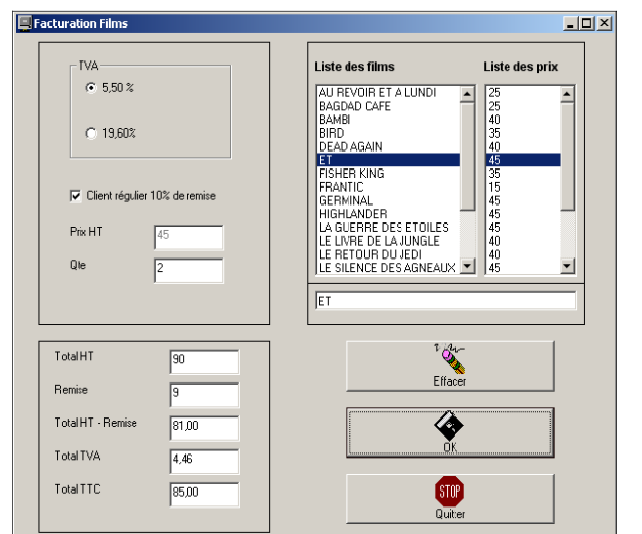Image resolution: width=642 pixels, height=534 pixels.
Task: Click the film list scroll up arrow
Action: [x=467, y=94]
